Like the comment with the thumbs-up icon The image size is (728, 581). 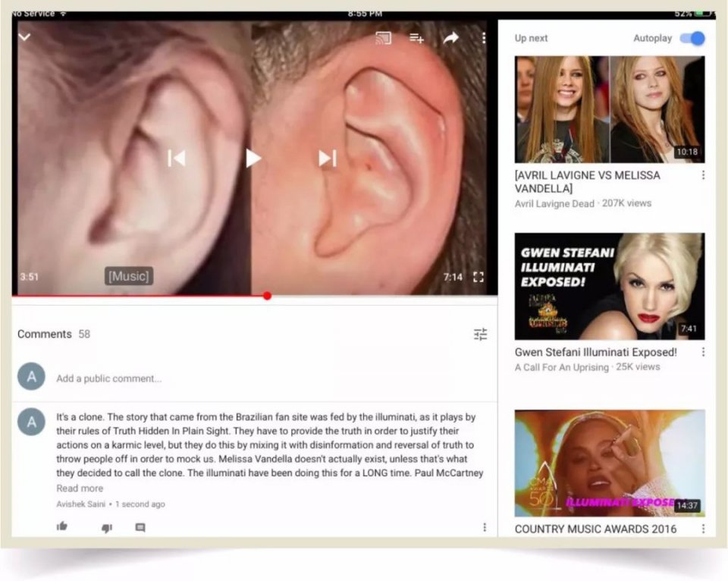click(62, 526)
